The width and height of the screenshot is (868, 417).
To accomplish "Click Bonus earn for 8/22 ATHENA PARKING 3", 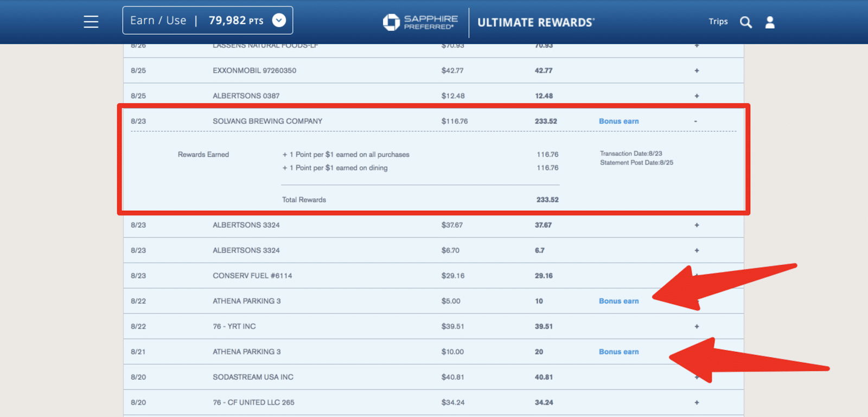I will (x=618, y=301).
